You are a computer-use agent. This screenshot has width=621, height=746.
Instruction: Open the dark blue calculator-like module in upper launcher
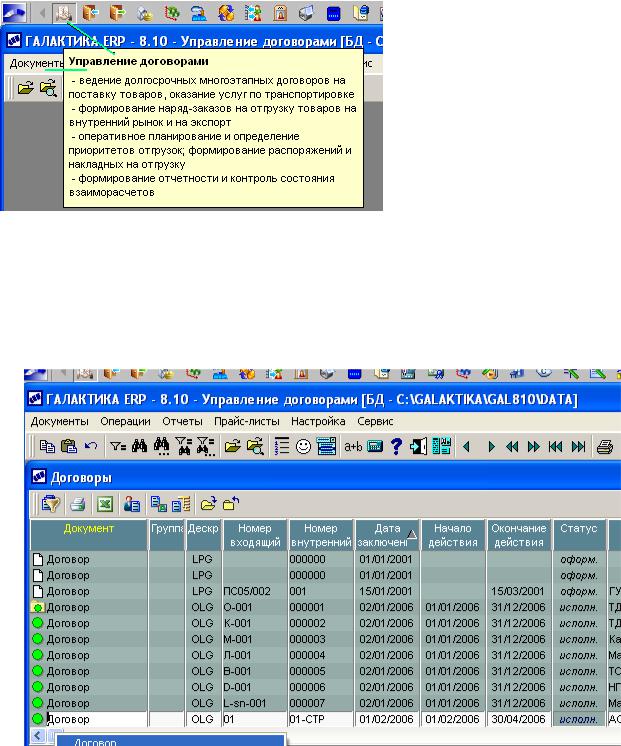tap(334, 13)
